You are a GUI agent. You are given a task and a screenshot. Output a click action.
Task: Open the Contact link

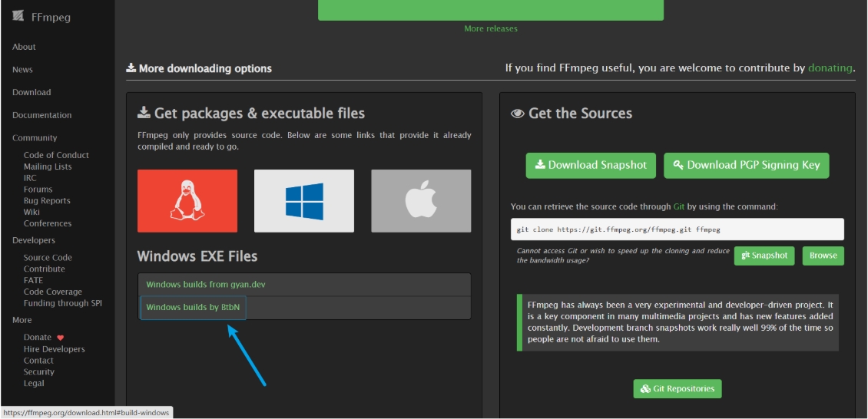tap(38, 361)
